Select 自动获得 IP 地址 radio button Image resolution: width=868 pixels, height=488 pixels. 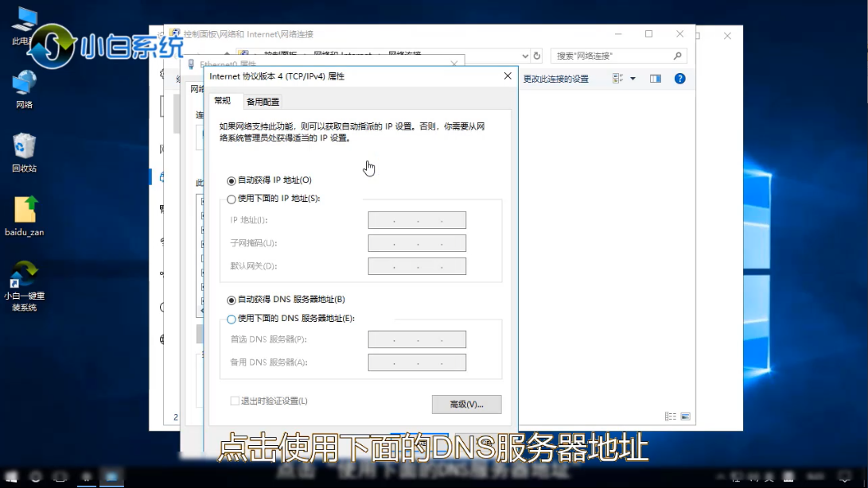(232, 181)
